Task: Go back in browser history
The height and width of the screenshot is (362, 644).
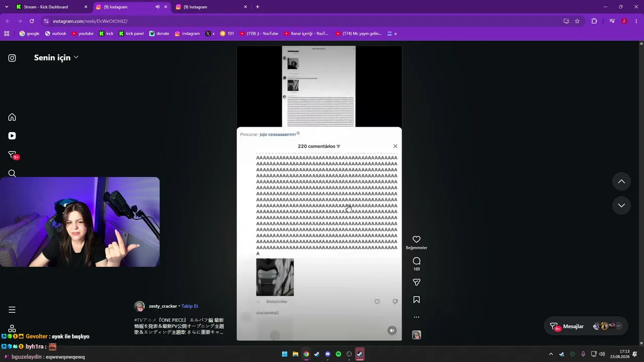Action: 8,21
